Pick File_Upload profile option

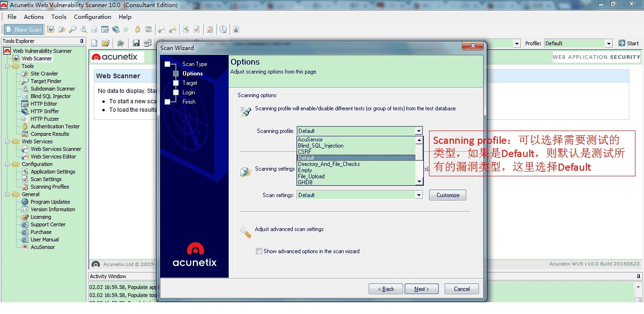click(356, 176)
